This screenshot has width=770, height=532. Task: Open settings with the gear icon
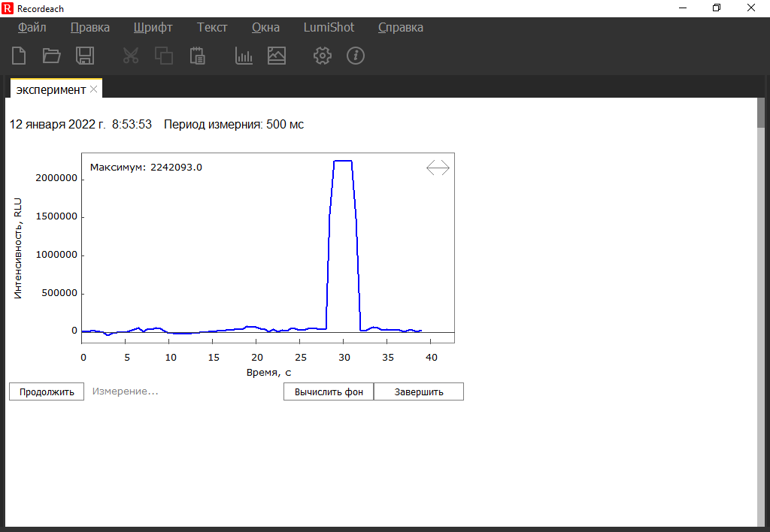(323, 56)
